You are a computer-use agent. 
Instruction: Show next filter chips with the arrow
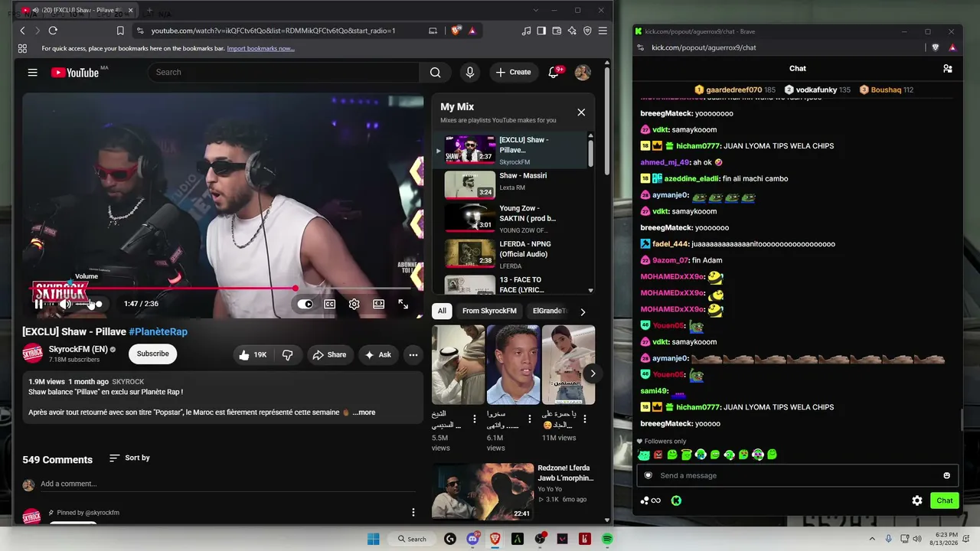[583, 311]
